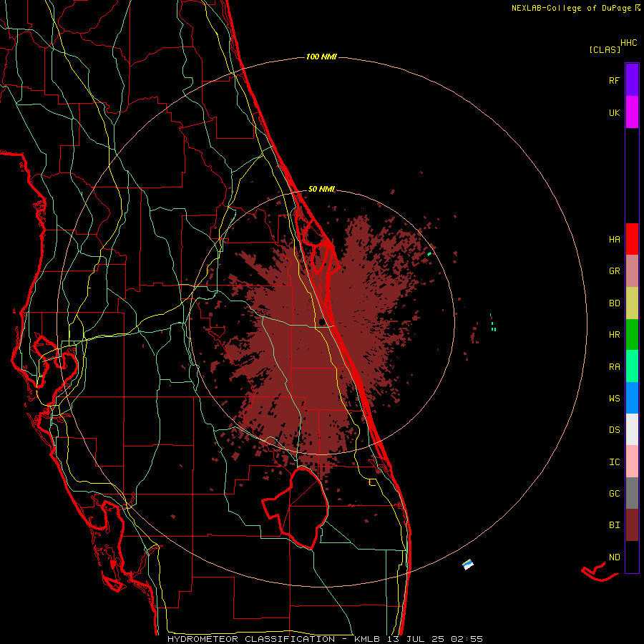Click the Lake Okeechobee red outline
644x644 pixels.
(x=296, y=507)
